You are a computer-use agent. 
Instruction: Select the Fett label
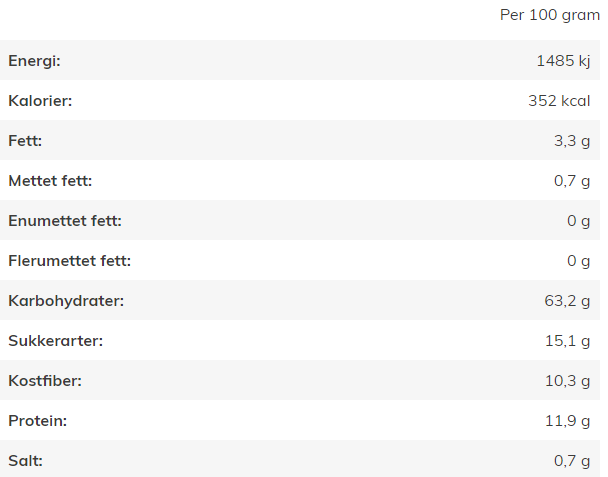pos(25,141)
